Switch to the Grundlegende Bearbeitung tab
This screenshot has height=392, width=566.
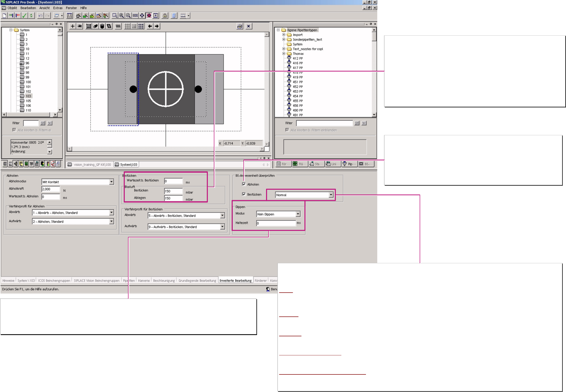197,281
